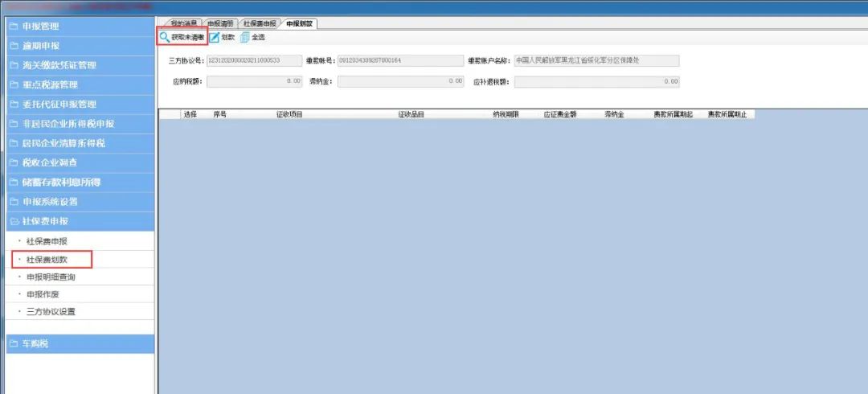The image size is (868, 394).
Task: Click the 应征费金额 column header
Action: tap(560, 114)
